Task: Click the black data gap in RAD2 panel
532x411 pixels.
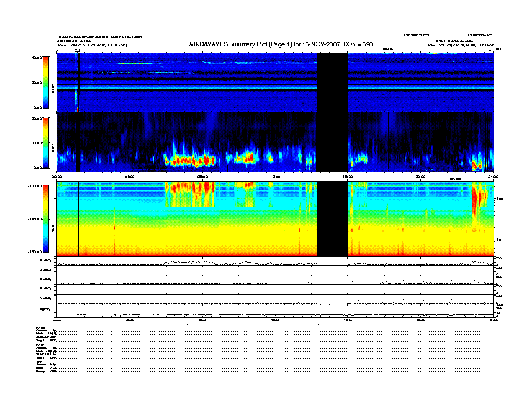Action: tap(332, 83)
